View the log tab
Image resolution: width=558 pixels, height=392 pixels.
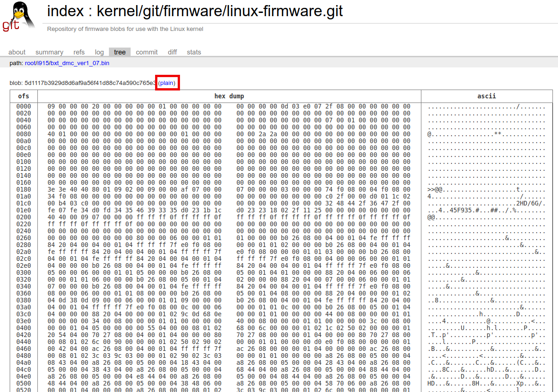pyautogui.click(x=99, y=52)
